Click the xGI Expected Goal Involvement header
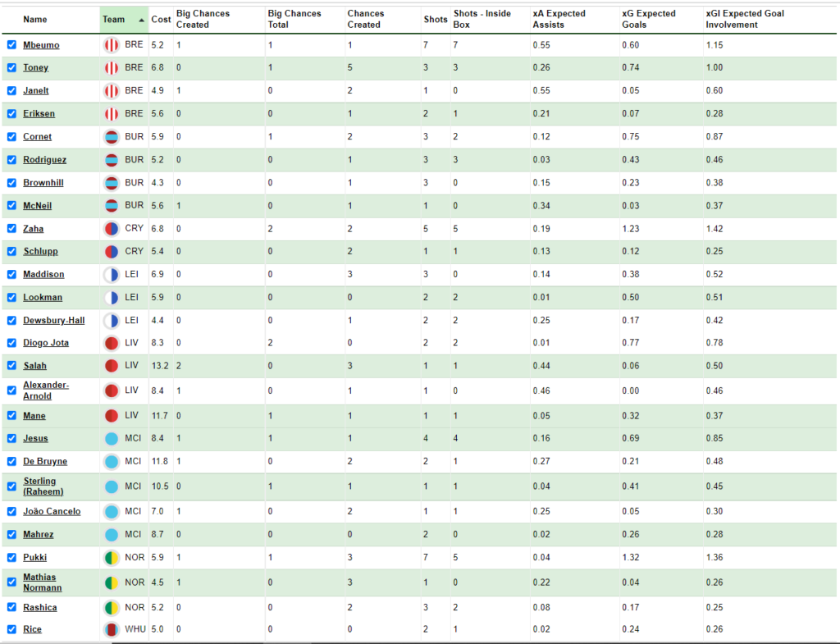 click(x=745, y=20)
